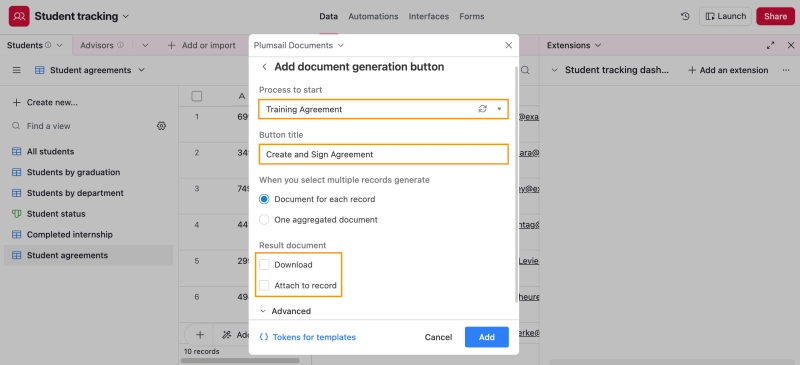This screenshot has width=800, height=365.
Task: Close the Plumsail Documents dialog
Action: [508, 45]
